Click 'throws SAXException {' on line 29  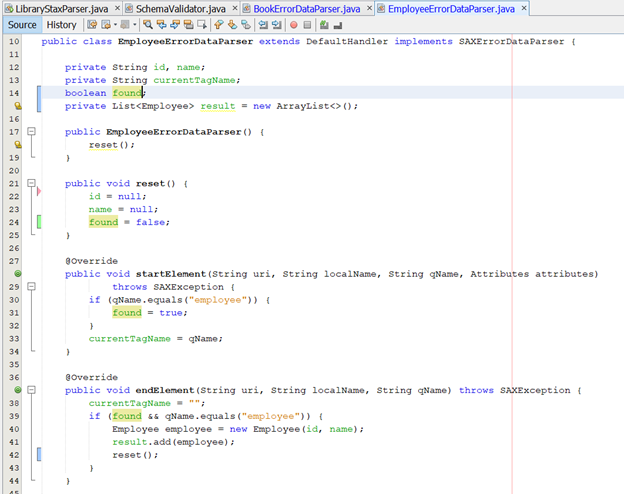pyautogui.click(x=174, y=287)
